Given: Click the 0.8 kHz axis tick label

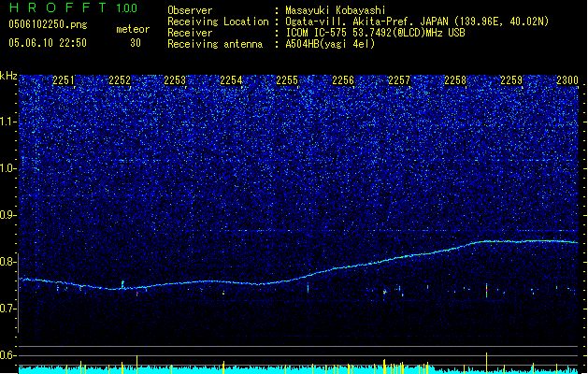Looking at the screenshot, I should click(x=8, y=262).
